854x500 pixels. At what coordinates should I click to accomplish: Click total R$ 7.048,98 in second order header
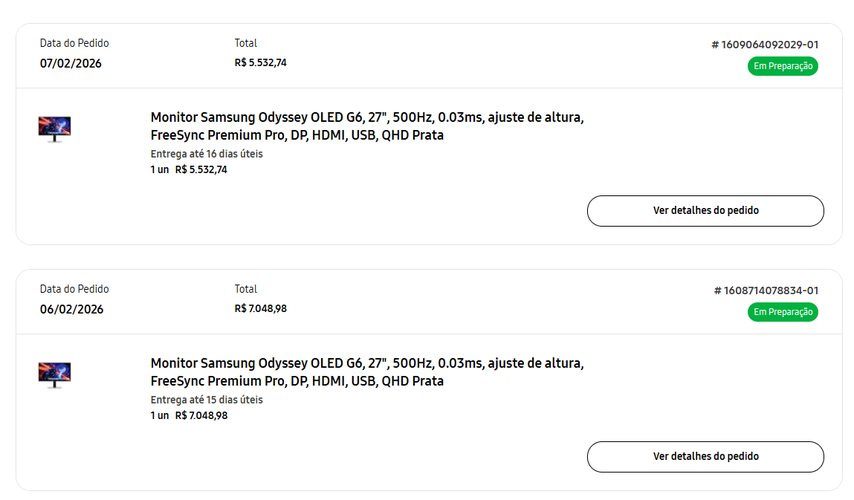pos(260,309)
